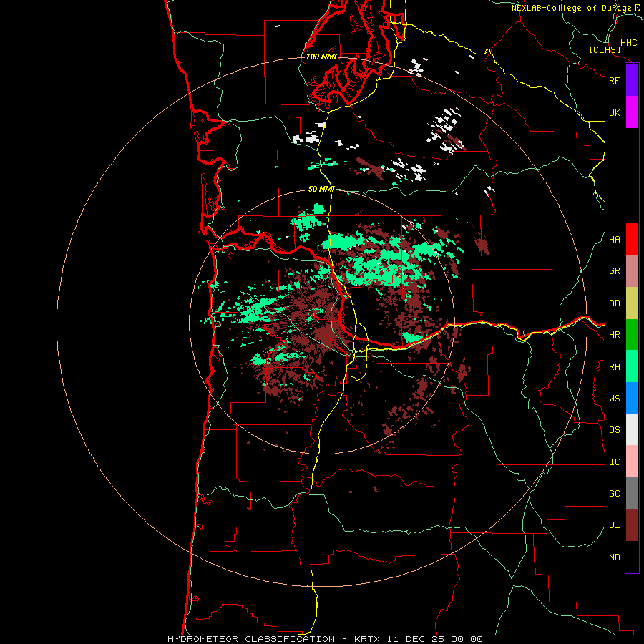Click the 'IC' legend label
The image size is (644, 644).
(614, 462)
